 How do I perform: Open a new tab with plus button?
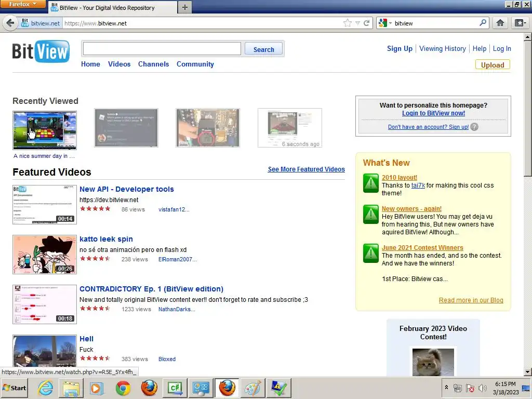184,7
